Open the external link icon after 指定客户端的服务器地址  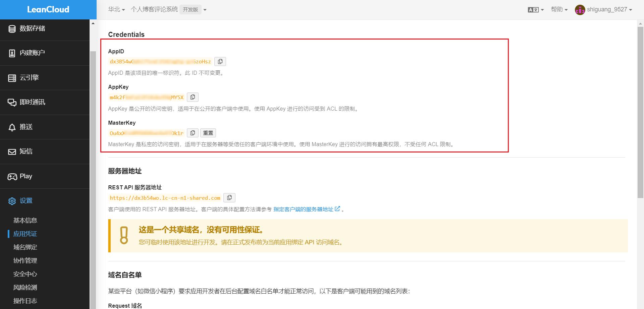tap(337, 209)
